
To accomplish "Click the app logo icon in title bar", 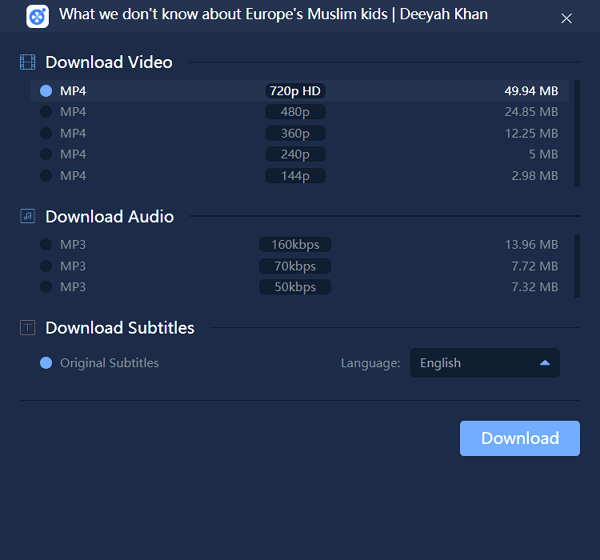I will click(x=37, y=16).
